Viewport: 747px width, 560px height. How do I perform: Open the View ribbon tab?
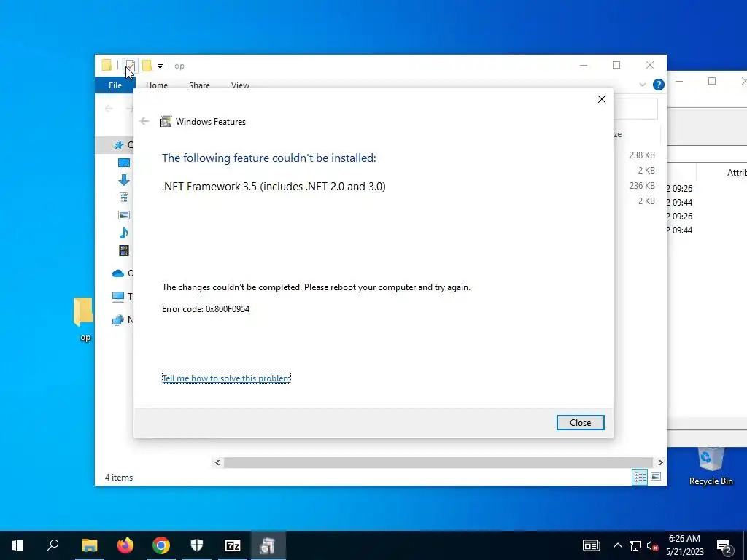coord(240,85)
